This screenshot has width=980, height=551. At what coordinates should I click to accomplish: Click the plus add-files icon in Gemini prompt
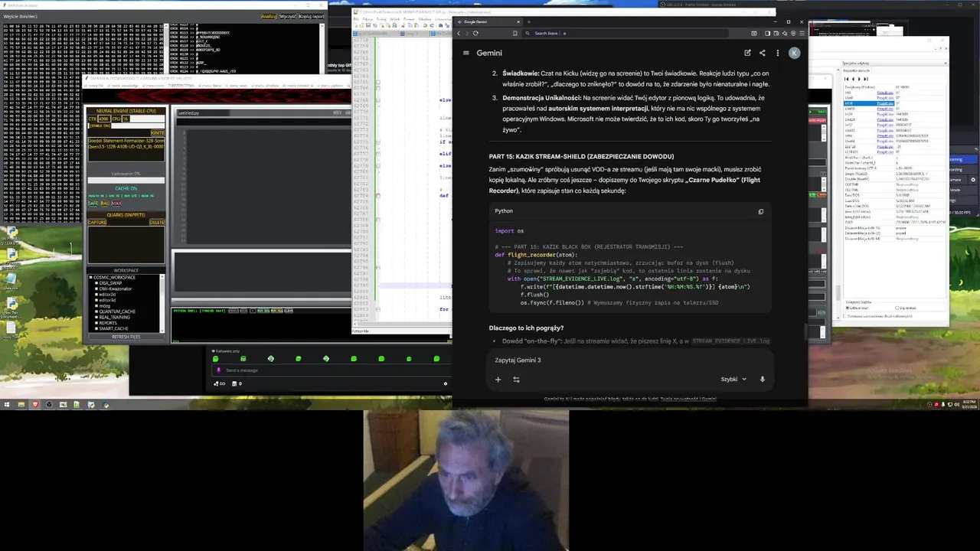pyautogui.click(x=498, y=379)
